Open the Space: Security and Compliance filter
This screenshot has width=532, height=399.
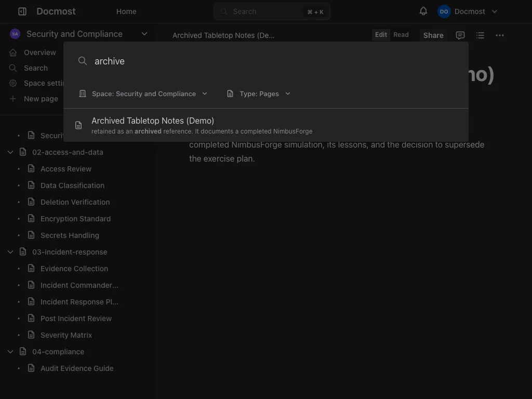click(x=143, y=94)
